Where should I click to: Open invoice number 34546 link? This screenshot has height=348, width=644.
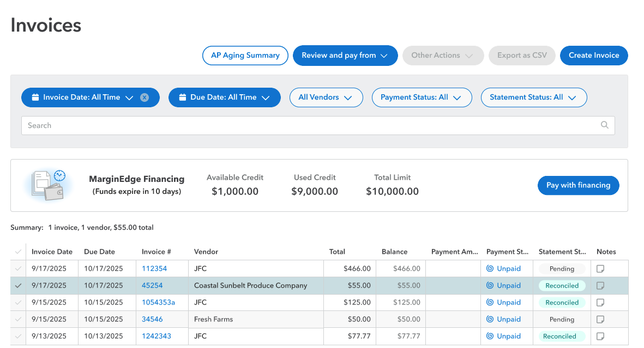pyautogui.click(x=152, y=319)
